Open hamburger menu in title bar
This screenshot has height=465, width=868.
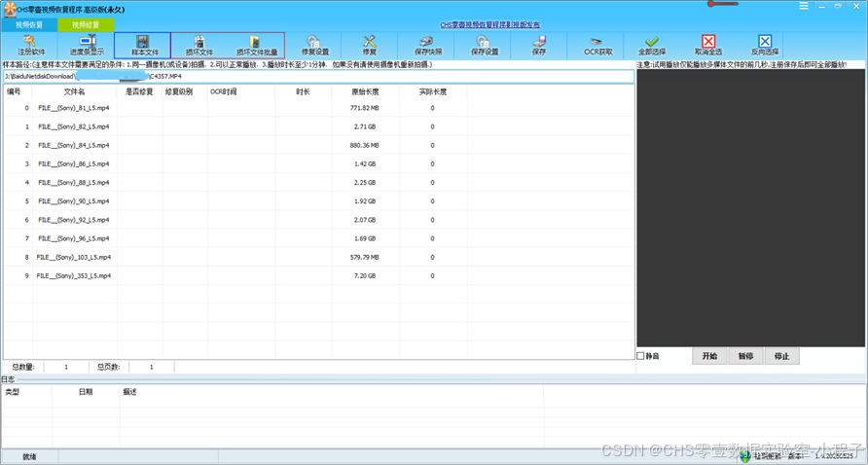click(x=804, y=6)
